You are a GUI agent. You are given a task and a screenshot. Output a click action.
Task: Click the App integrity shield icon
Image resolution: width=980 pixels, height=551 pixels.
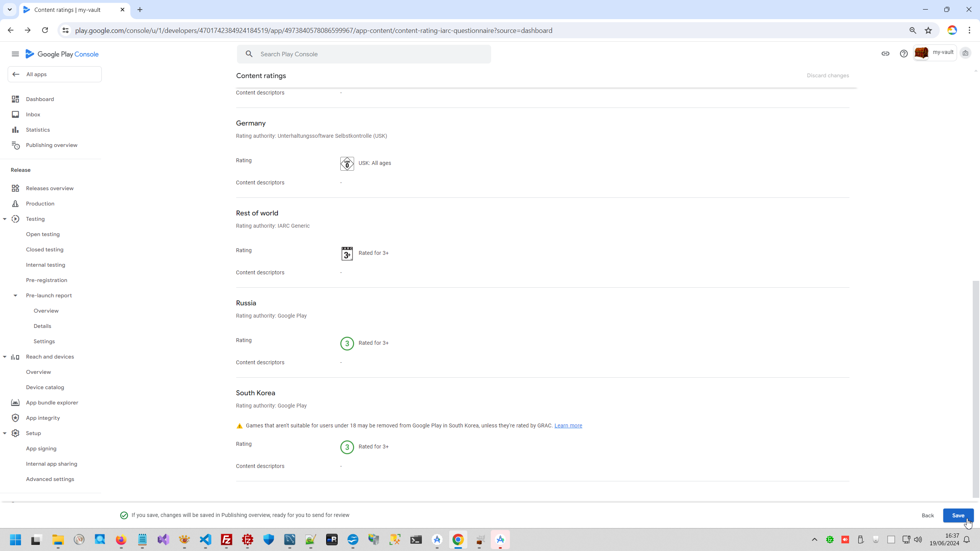(x=15, y=418)
